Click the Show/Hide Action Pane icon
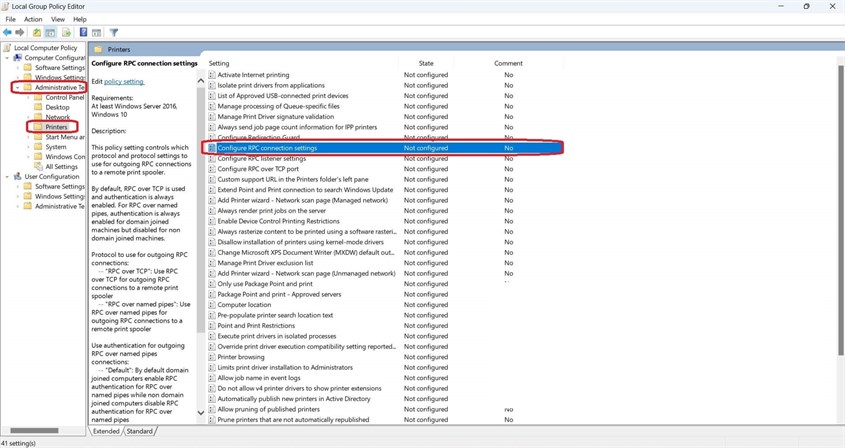The width and height of the screenshot is (845, 448). (x=96, y=32)
